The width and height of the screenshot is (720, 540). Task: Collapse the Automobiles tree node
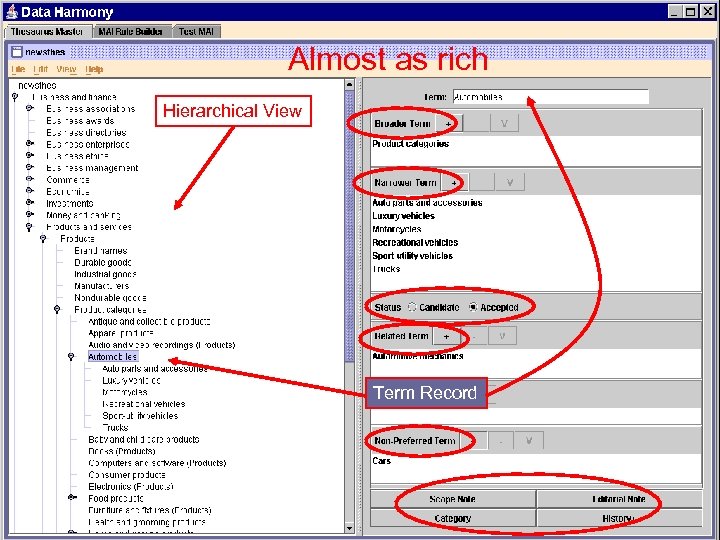(x=71, y=357)
